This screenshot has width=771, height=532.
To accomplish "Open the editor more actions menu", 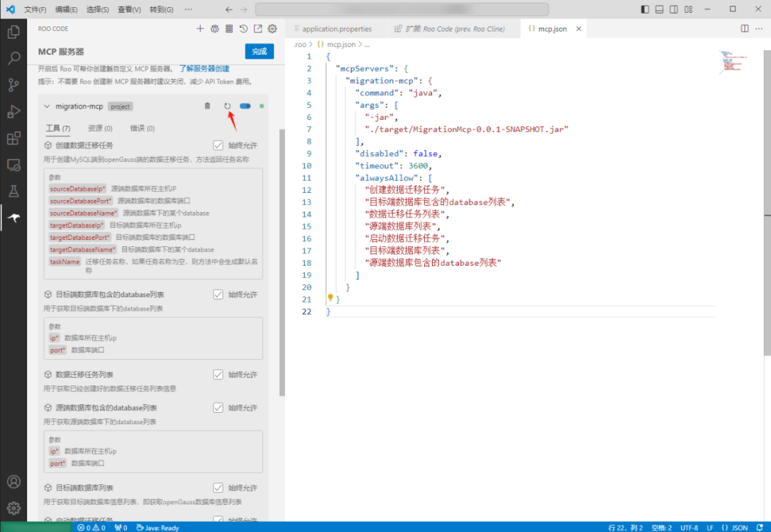I will [759, 29].
